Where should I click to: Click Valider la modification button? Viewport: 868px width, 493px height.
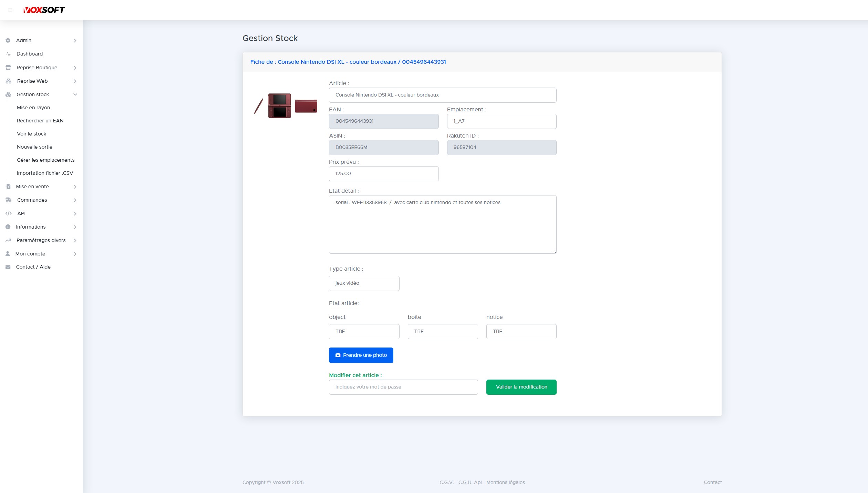(x=521, y=387)
